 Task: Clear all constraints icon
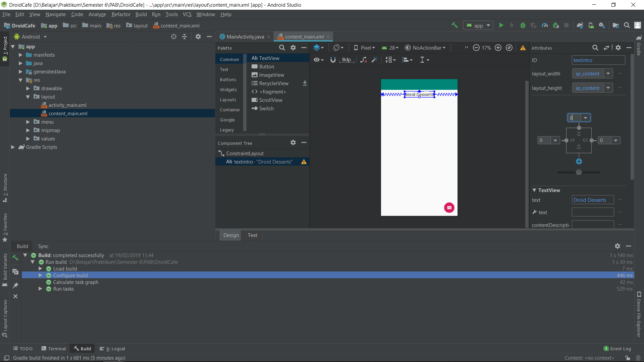coord(364,60)
